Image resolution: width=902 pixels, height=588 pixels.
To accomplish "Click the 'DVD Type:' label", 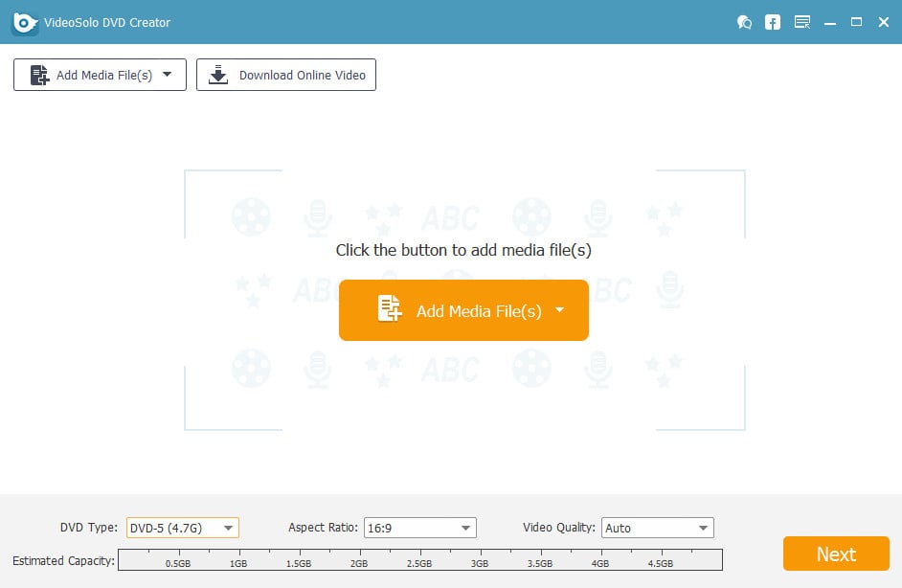I will tap(89, 528).
